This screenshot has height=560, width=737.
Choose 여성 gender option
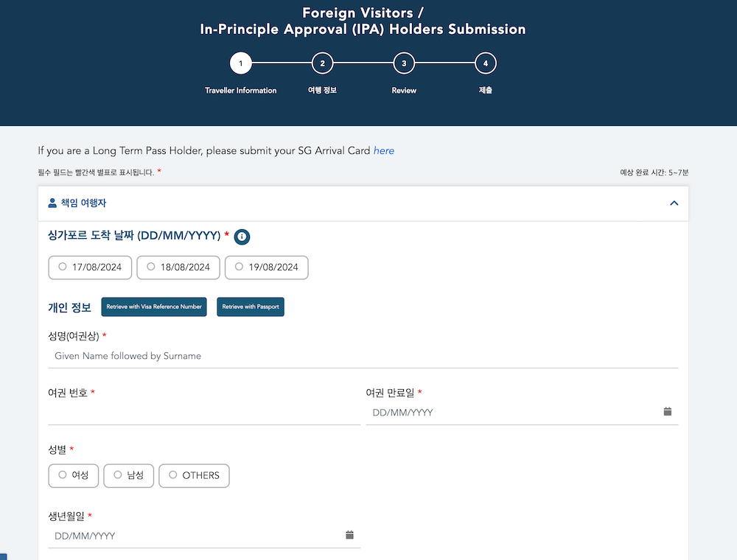click(73, 475)
